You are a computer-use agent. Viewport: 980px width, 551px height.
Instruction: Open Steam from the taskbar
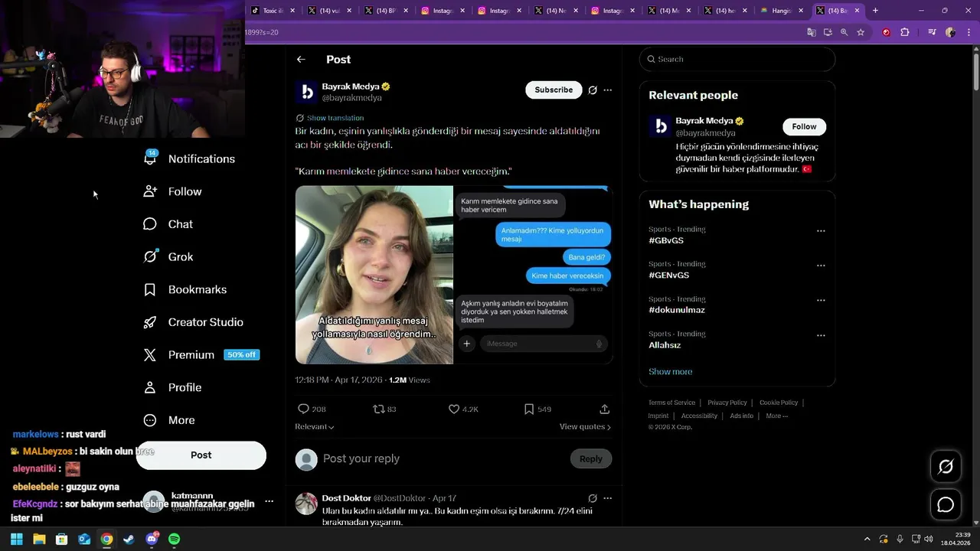coord(129,539)
